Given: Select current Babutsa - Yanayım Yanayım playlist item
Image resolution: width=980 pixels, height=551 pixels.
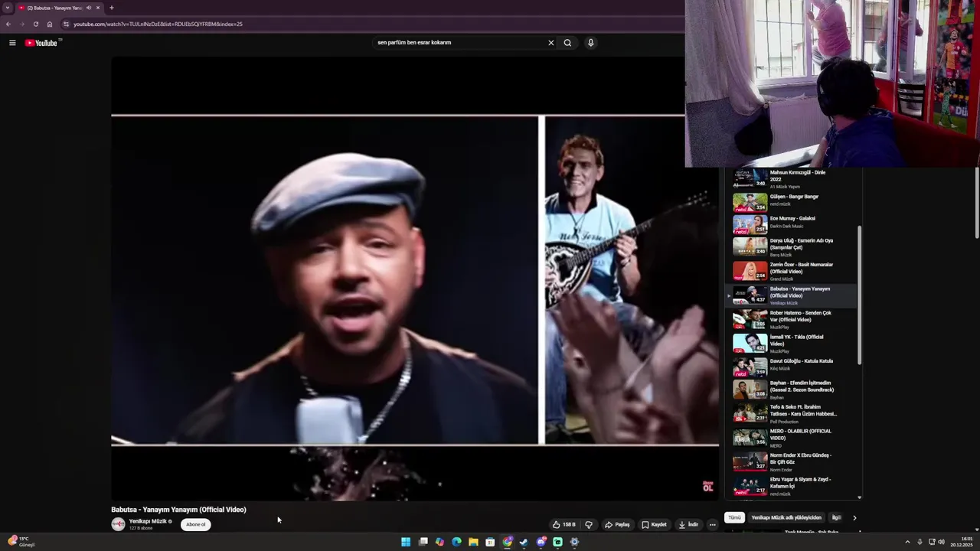Looking at the screenshot, I should click(791, 295).
